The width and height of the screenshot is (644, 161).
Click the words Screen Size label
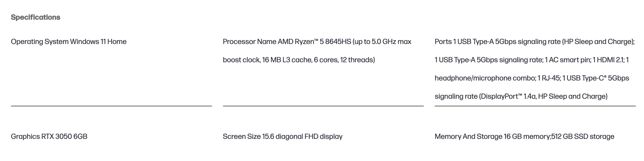pos(242,136)
